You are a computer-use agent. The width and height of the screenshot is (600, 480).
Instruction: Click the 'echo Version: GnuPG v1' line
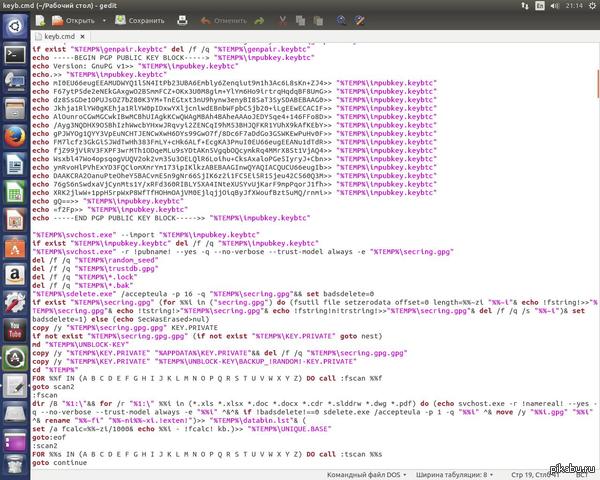[x=135, y=66]
